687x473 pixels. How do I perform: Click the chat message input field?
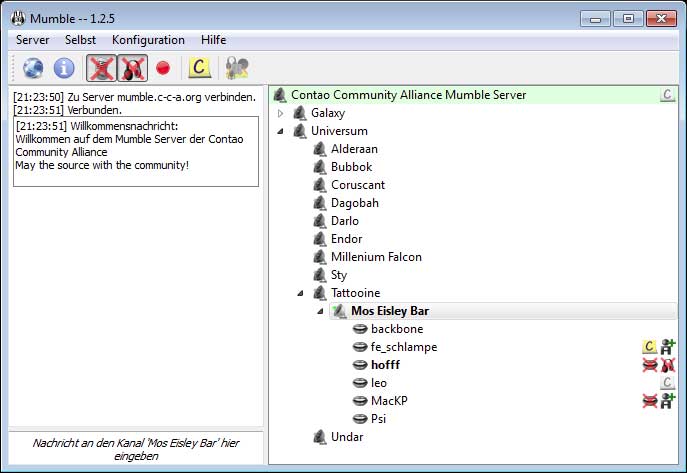(135, 448)
